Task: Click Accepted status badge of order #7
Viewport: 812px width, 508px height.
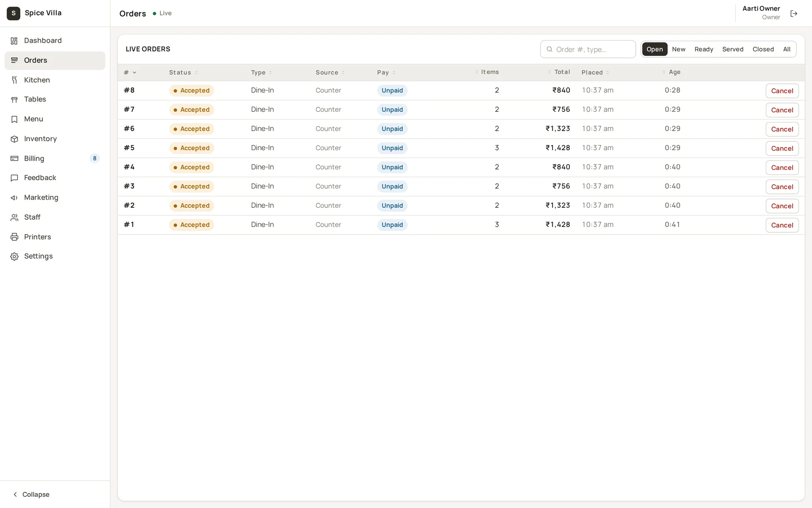Action: 191,110
